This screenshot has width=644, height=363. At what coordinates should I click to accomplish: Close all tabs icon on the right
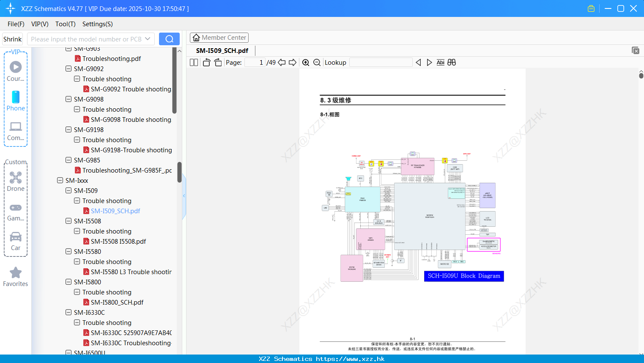(x=635, y=50)
